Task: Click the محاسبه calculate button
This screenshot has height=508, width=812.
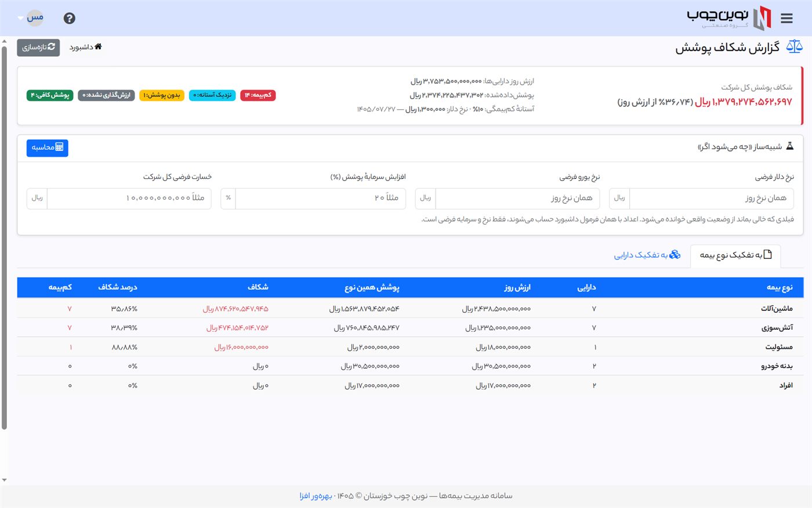Action: pos(47,147)
